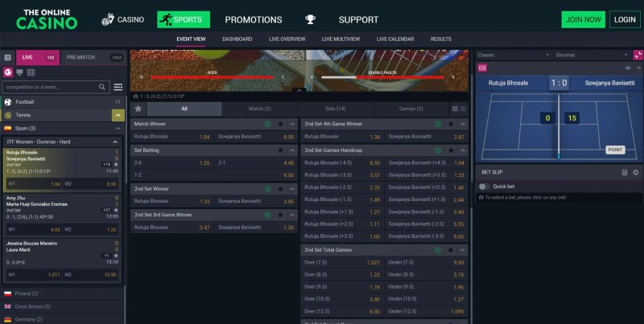Favorite the Set Betting market
The image size is (644, 324).
[x=280, y=150]
